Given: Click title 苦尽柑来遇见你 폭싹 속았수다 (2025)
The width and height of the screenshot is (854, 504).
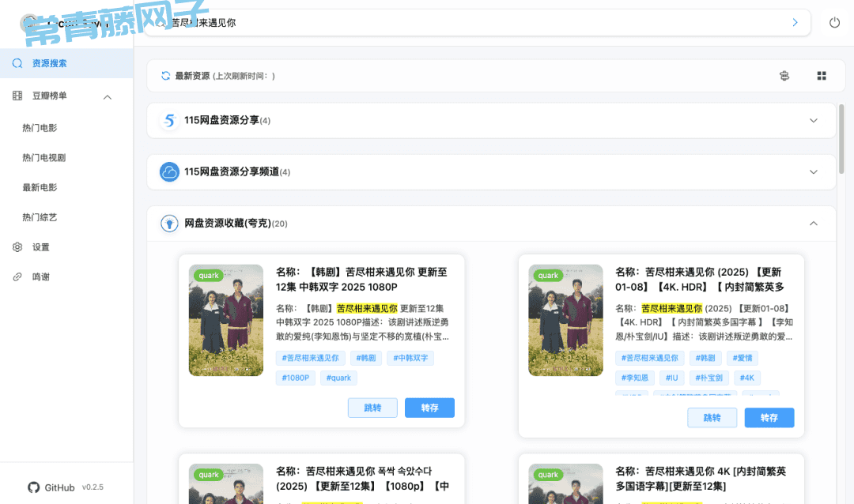Looking at the screenshot, I should point(363,479).
